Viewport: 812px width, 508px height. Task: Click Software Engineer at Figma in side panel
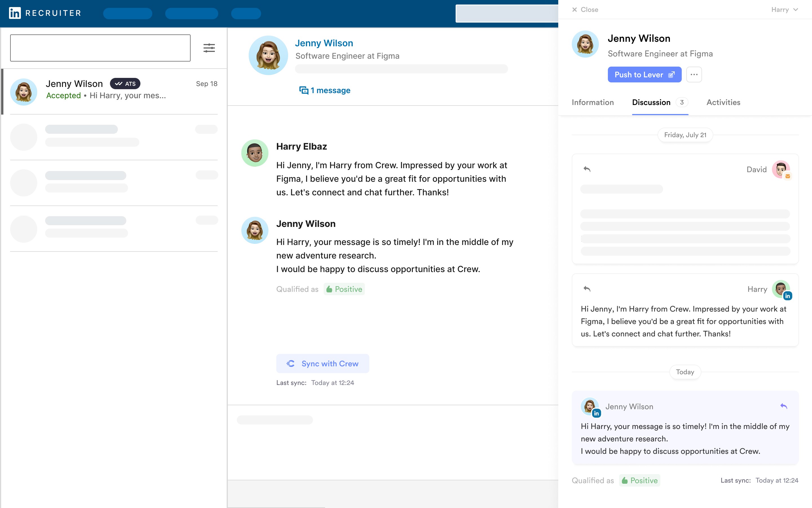coord(660,54)
